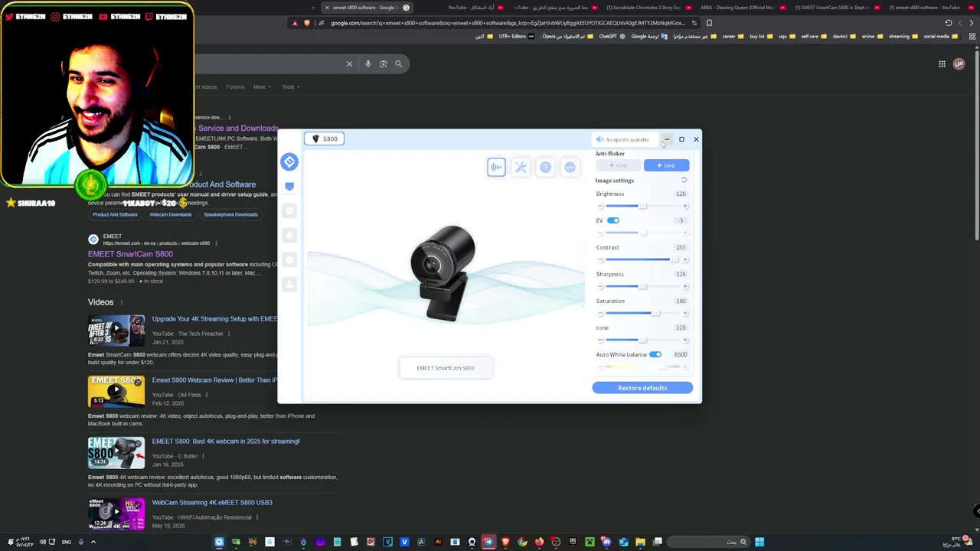Decrease Brightness with the minus icon
Viewport: 980px width, 551px height.
coord(600,207)
